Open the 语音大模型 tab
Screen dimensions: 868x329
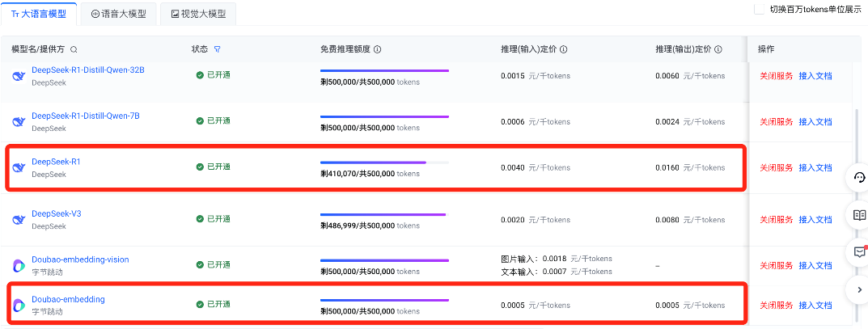coord(118,14)
